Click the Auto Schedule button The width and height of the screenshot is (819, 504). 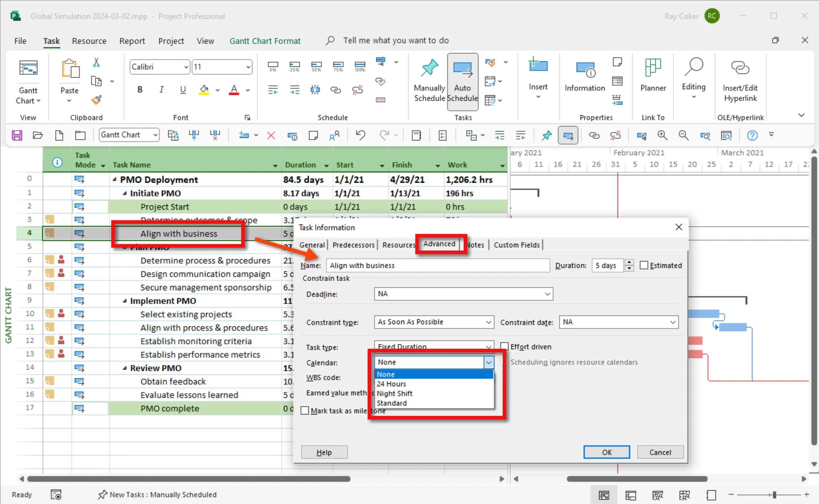(463, 82)
